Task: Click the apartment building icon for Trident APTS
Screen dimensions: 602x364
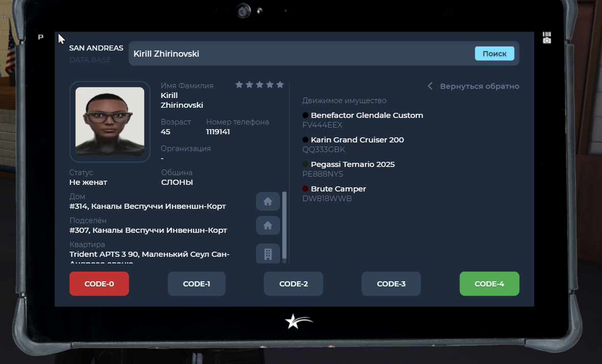Action: 268,254
